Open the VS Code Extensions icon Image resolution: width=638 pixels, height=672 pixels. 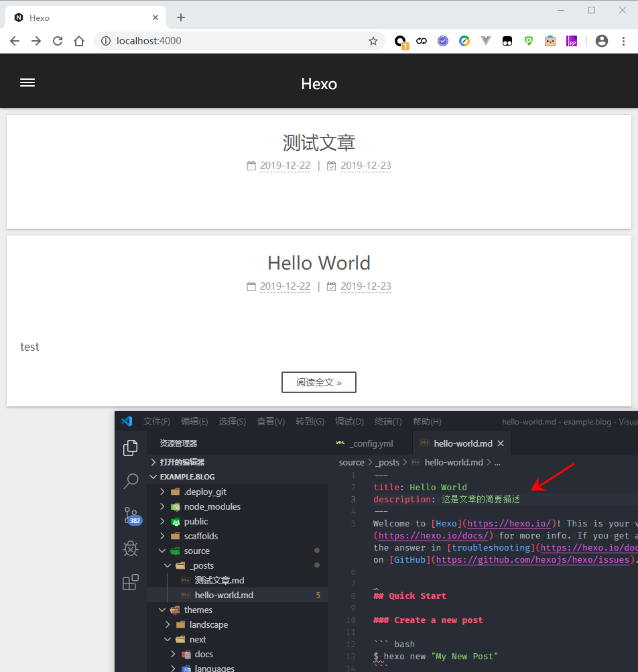[131, 582]
